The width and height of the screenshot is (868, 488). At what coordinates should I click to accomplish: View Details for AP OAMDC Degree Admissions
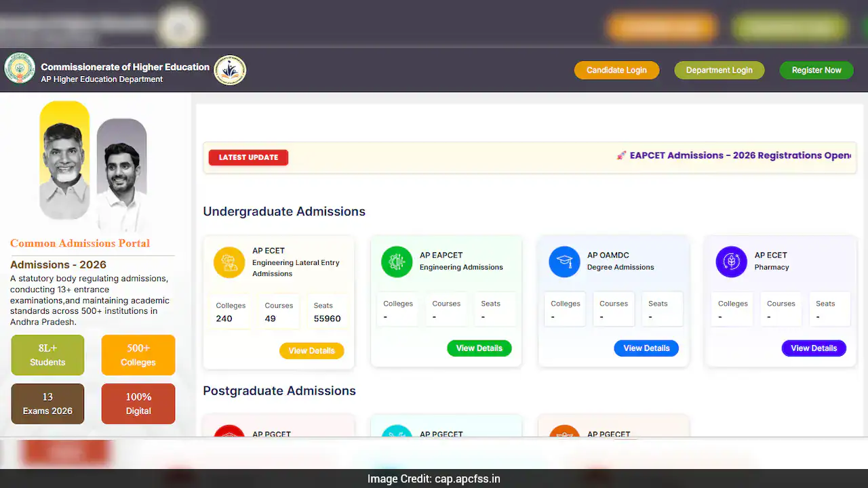(646, 348)
